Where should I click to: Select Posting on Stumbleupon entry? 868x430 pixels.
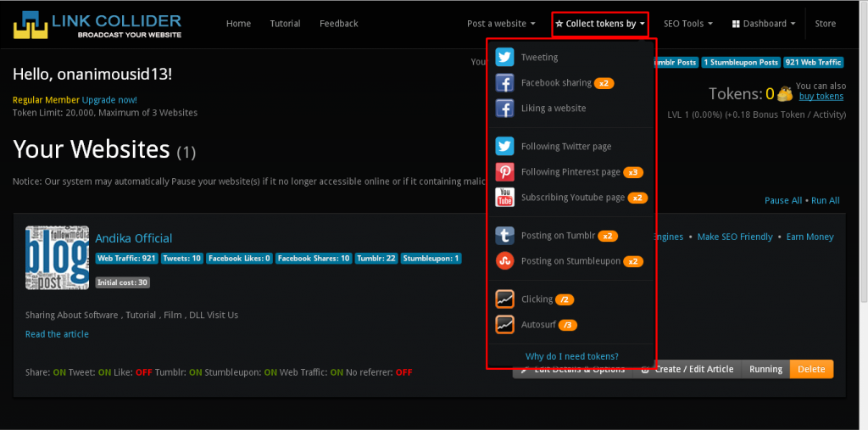pos(572,261)
